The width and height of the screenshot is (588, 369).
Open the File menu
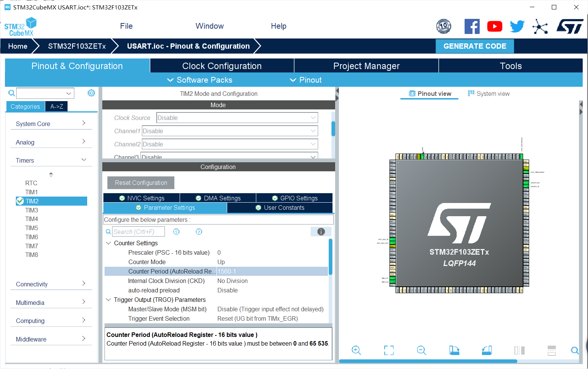[126, 26]
